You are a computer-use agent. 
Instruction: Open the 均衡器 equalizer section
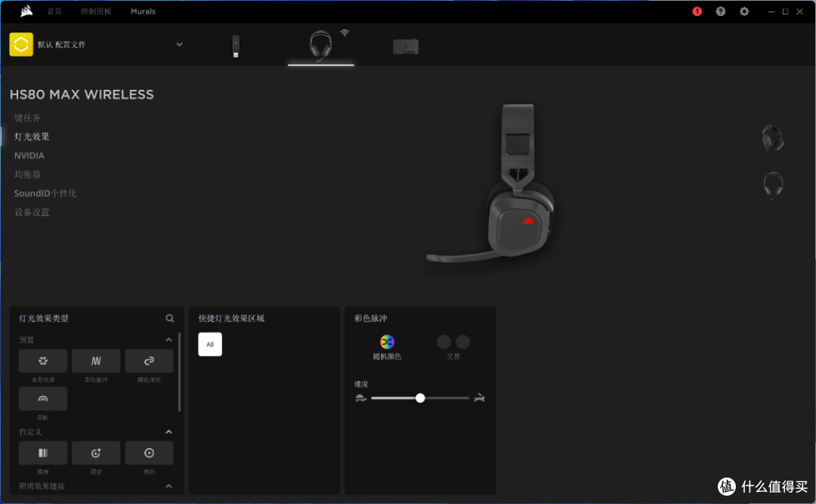tap(27, 174)
